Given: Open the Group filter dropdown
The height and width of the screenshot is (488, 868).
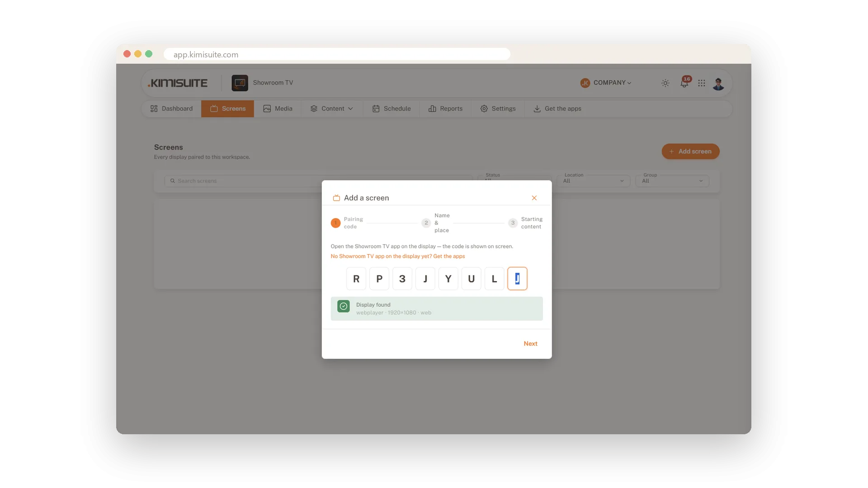Looking at the screenshot, I should click(x=673, y=181).
